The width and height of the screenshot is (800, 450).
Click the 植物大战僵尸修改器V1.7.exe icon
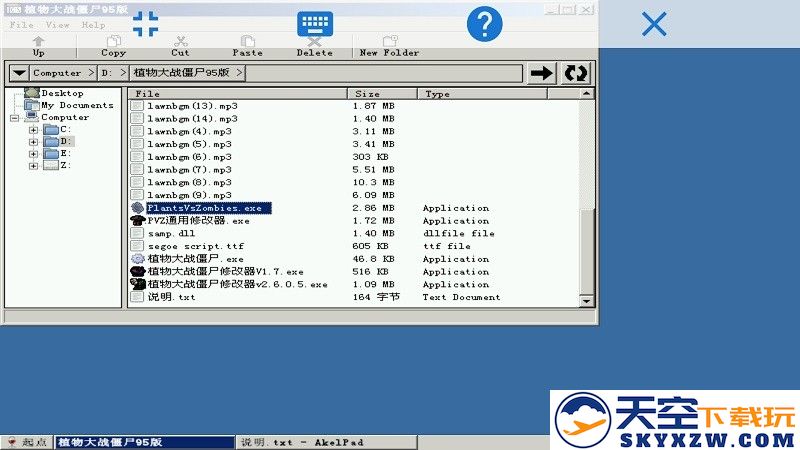137,271
